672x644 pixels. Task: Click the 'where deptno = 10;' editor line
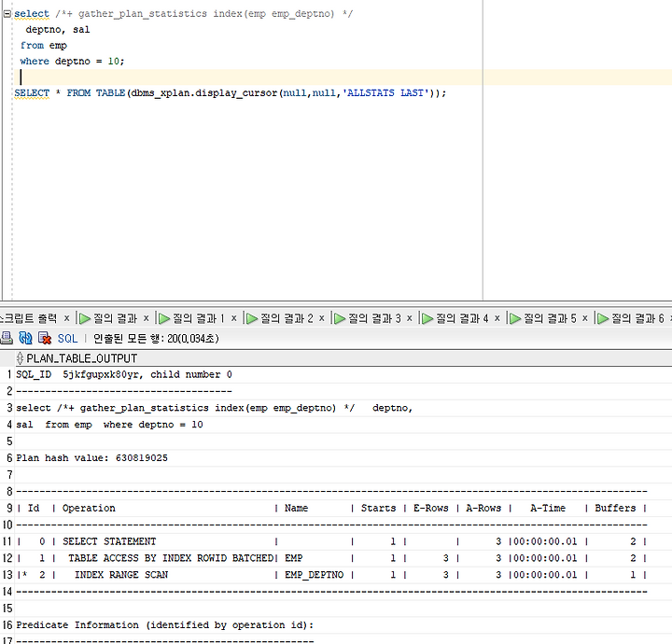[72, 62]
